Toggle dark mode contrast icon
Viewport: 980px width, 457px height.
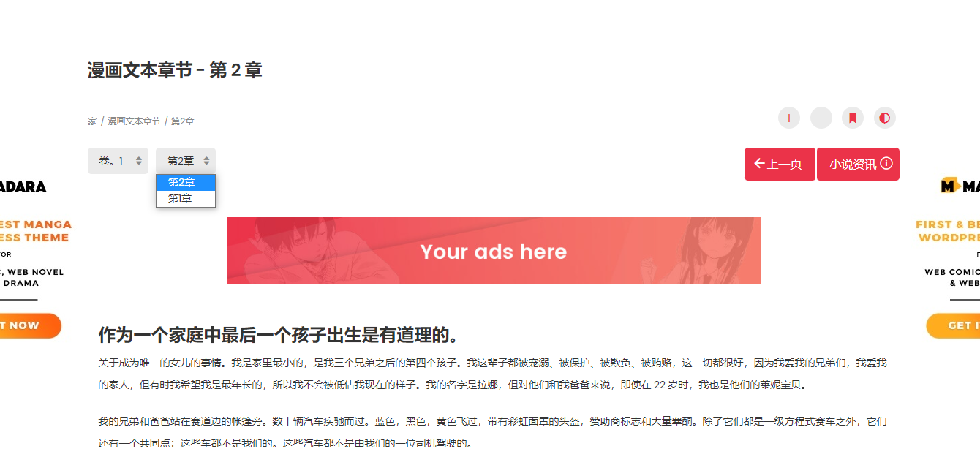coord(885,118)
